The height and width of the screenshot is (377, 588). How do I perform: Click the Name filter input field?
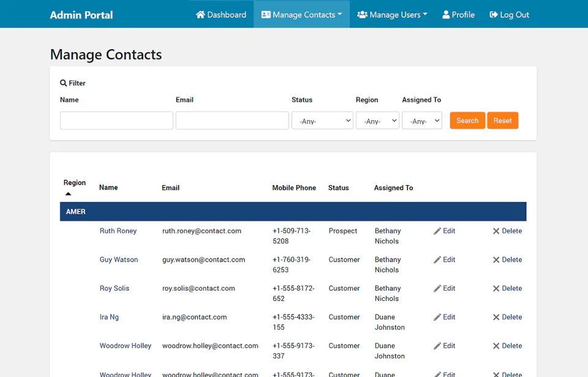(x=116, y=121)
